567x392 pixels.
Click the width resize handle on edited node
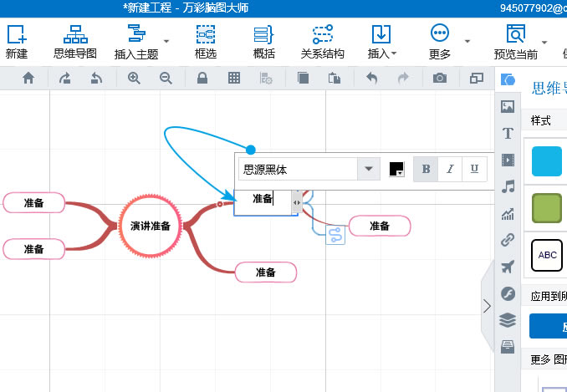(x=297, y=202)
